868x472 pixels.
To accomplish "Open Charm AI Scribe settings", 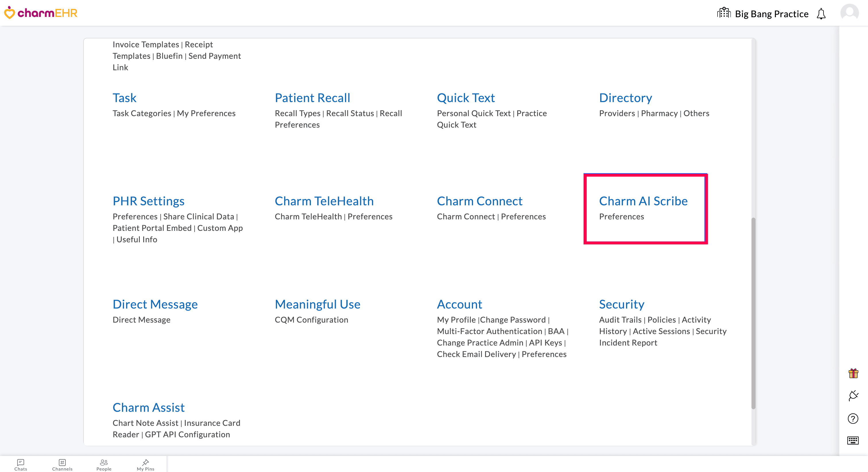I will click(643, 201).
